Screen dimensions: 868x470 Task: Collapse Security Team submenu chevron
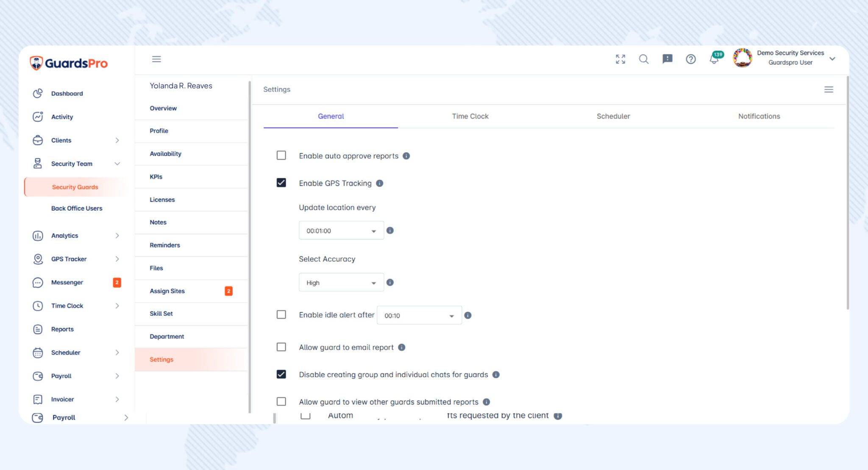[x=117, y=164]
